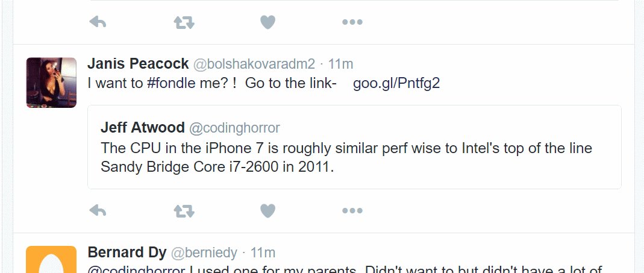644x273 pixels.
Task: Open more options above Janis Peacock's tweet
Action: (x=352, y=22)
